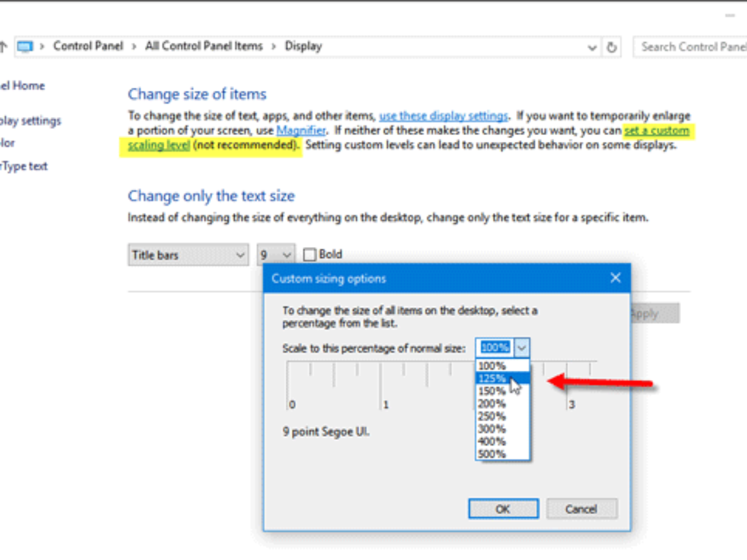The height and width of the screenshot is (560, 747).
Task: Toggle the scale percentage dropdown arrow
Action: 522,347
